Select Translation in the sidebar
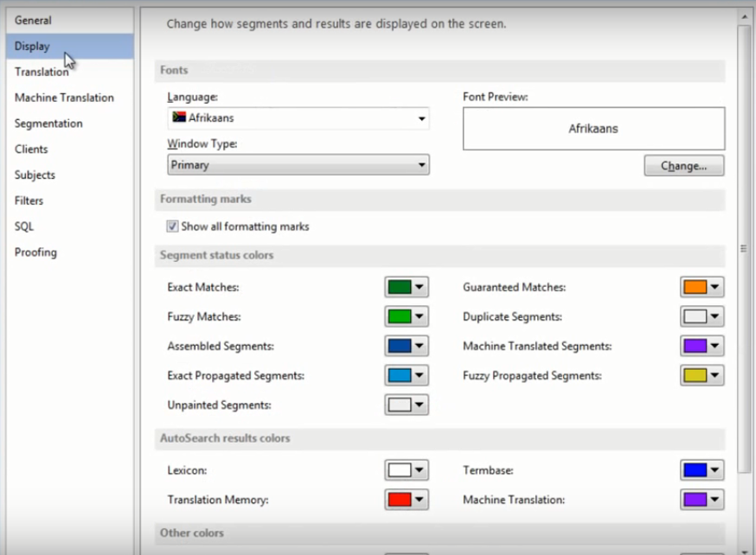 (42, 72)
